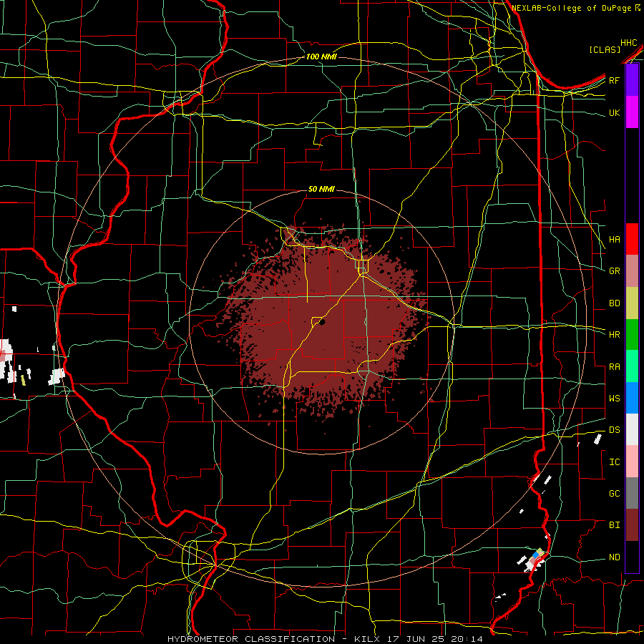Click the red HA legend color swatch

632,239
